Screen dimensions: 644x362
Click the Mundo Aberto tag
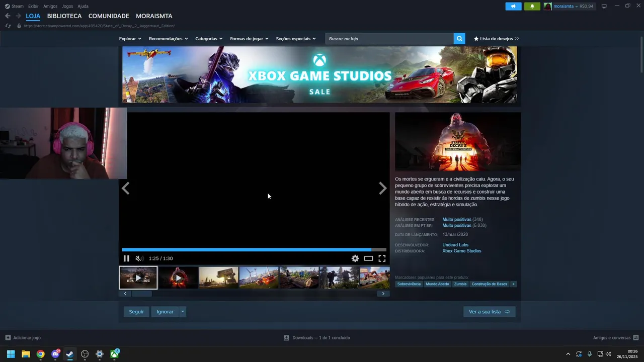437,284
